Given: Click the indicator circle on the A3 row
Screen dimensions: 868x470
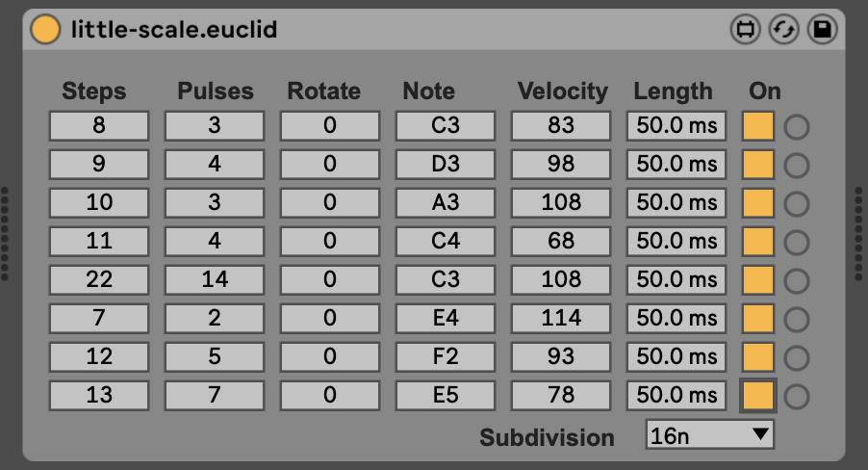Looking at the screenshot, I should coord(797,204).
